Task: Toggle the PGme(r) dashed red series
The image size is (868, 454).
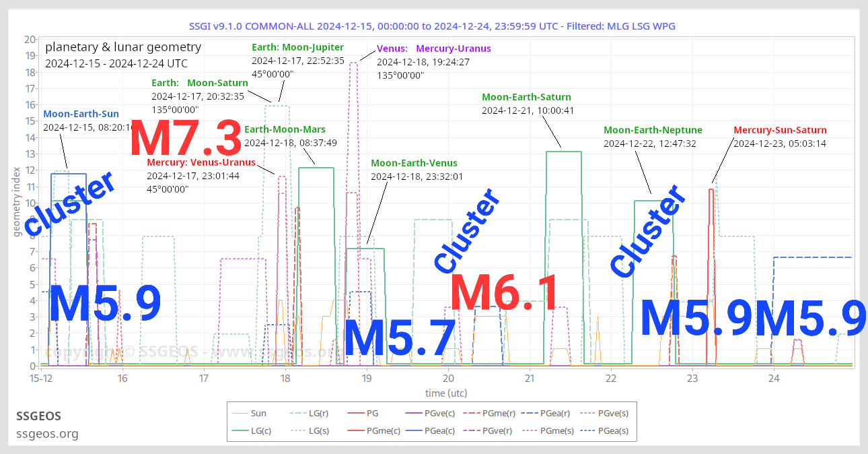Action: (498, 413)
